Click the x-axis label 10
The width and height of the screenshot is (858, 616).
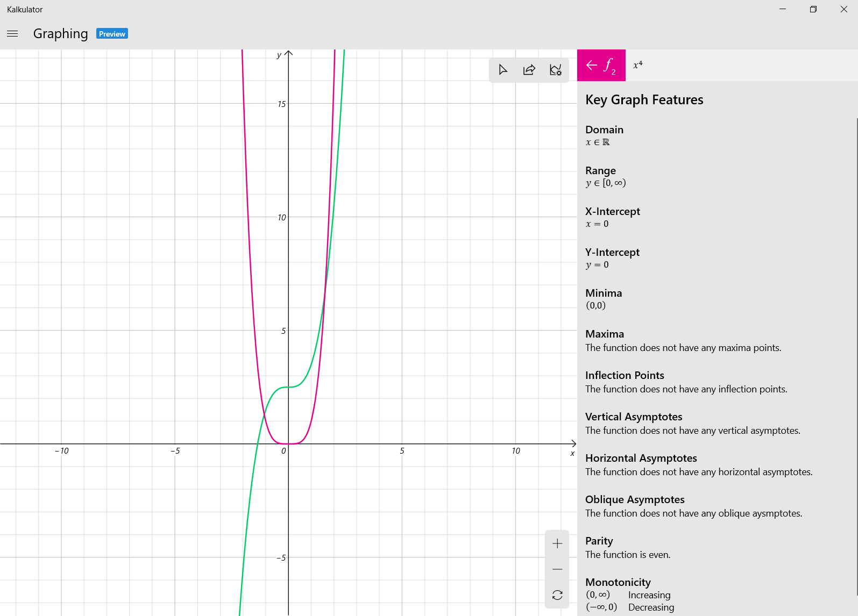click(x=516, y=451)
